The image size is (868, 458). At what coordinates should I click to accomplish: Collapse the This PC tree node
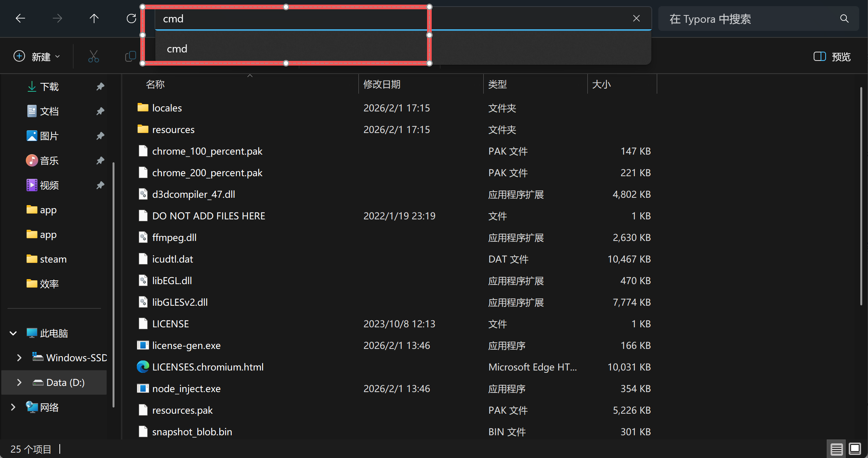click(13, 333)
